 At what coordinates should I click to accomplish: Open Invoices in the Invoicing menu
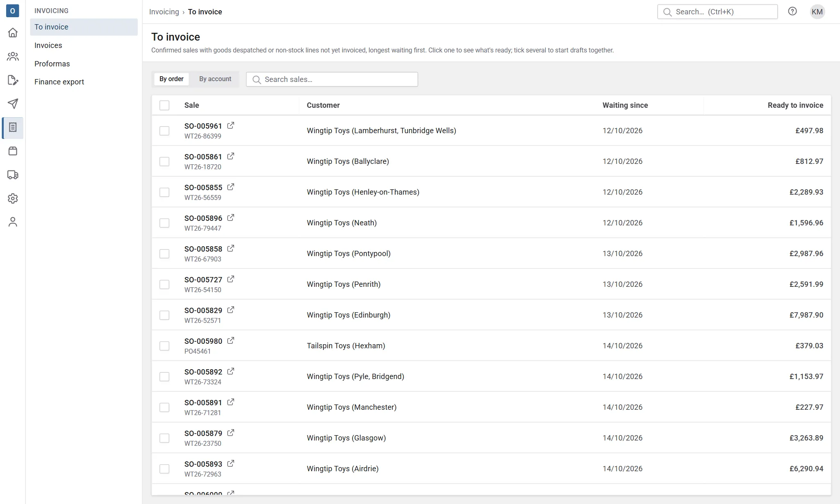84,45
